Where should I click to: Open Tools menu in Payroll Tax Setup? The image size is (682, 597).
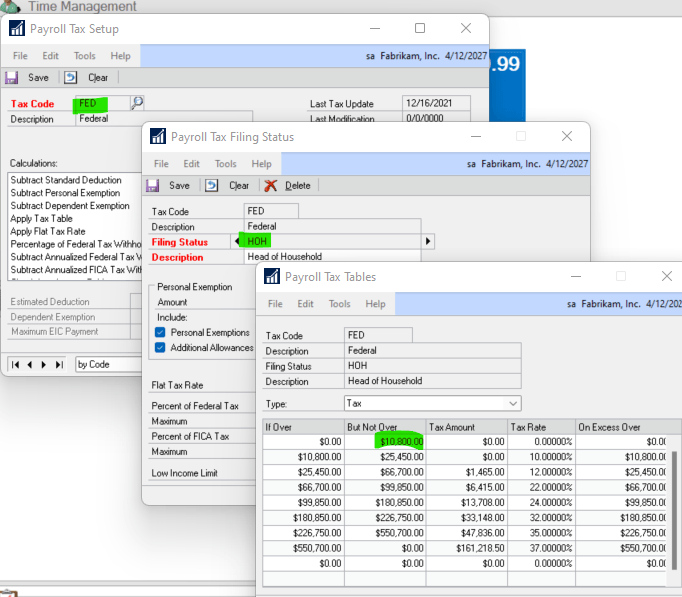(84, 56)
